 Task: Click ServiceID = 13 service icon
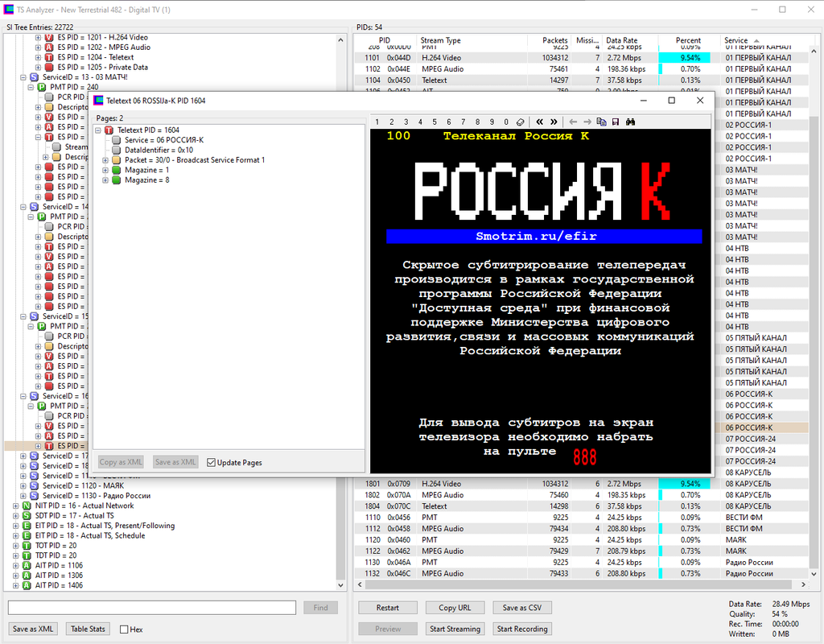pyautogui.click(x=34, y=78)
